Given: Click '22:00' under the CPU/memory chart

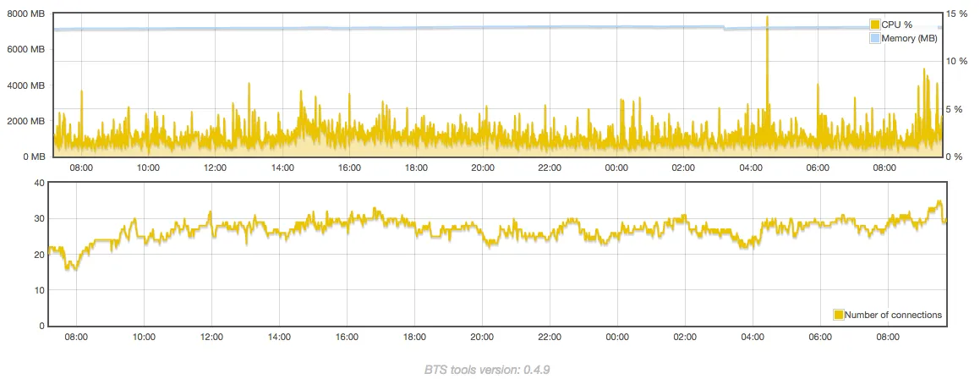Looking at the screenshot, I should [x=550, y=168].
